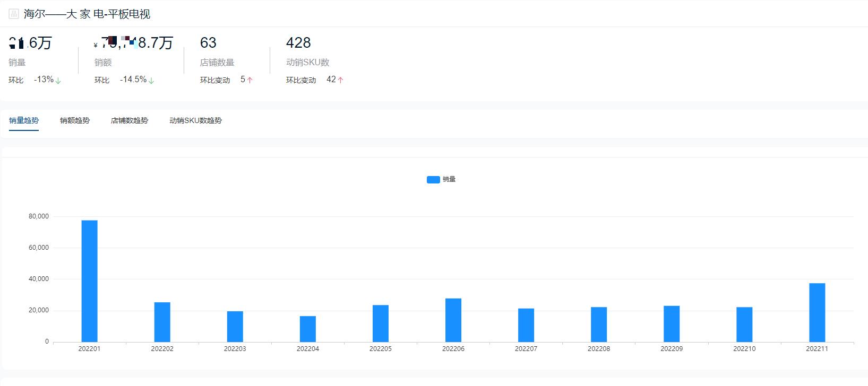Click the page title 海尔——大家电-平板电视

tap(87, 14)
